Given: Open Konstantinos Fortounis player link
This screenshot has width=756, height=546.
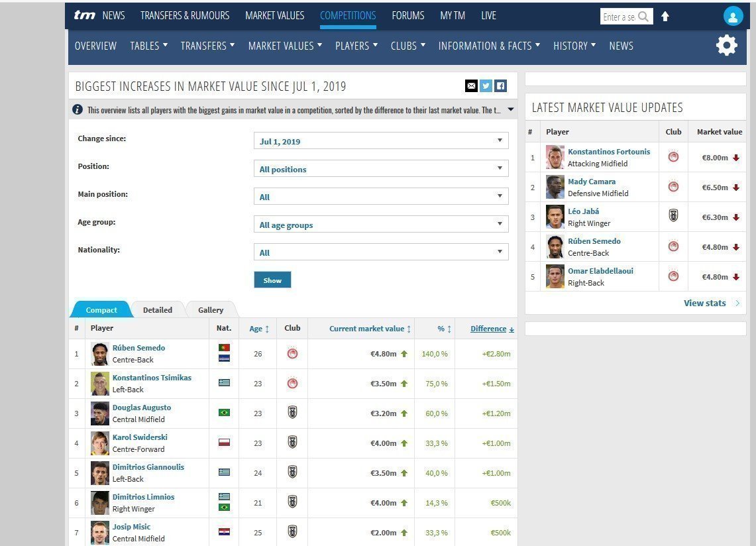Looking at the screenshot, I should point(609,152).
